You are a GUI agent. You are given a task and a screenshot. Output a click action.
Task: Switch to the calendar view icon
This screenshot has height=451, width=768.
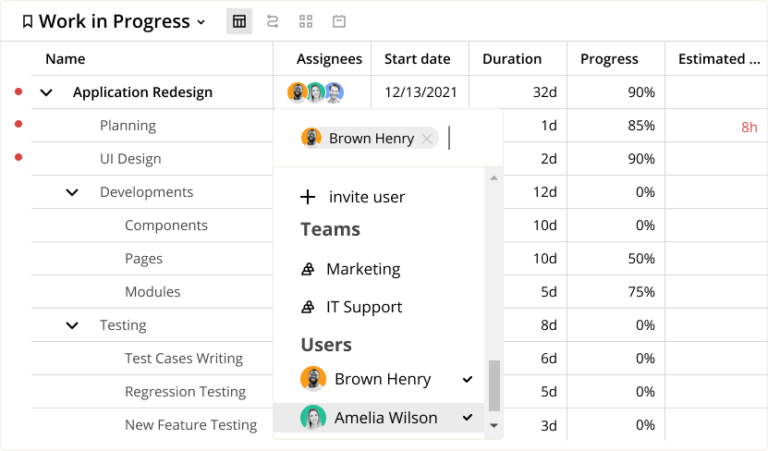(x=339, y=22)
